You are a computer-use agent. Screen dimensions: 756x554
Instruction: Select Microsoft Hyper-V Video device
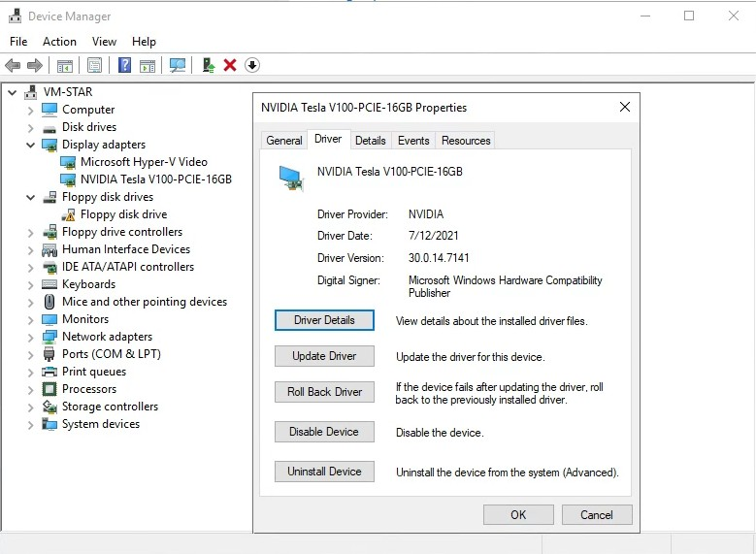144,162
